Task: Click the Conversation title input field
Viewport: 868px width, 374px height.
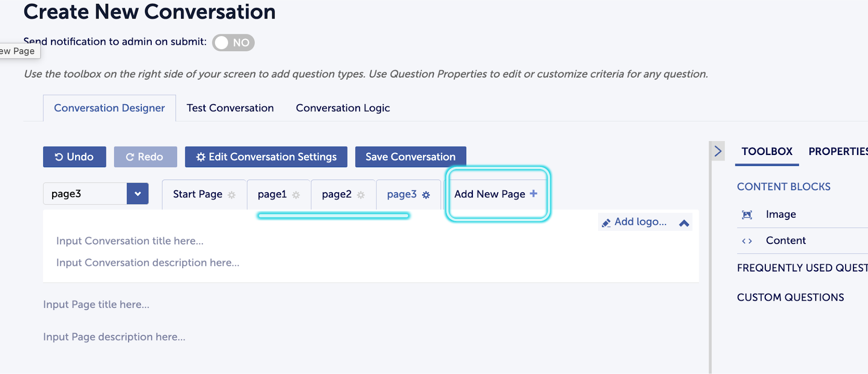Action: pos(130,241)
